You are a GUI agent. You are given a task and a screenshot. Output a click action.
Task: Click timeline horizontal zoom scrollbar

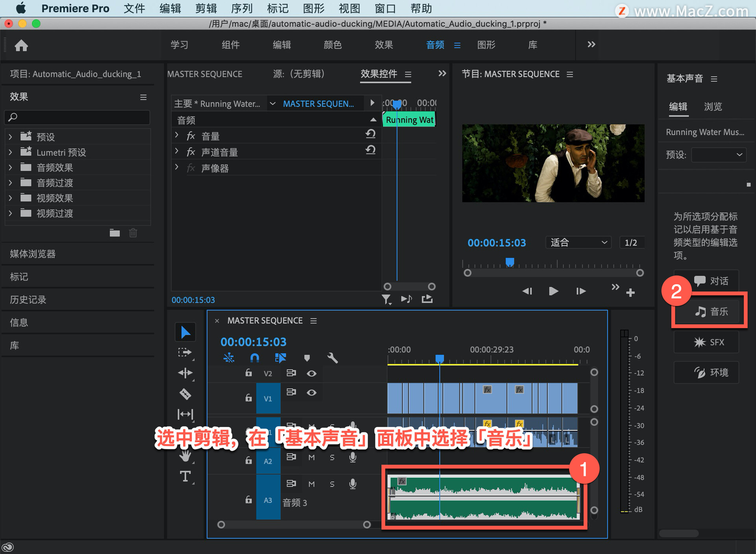(294, 524)
